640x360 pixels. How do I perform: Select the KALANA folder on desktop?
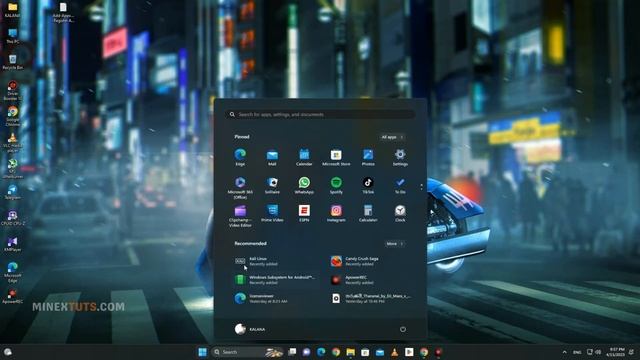[x=13, y=10]
